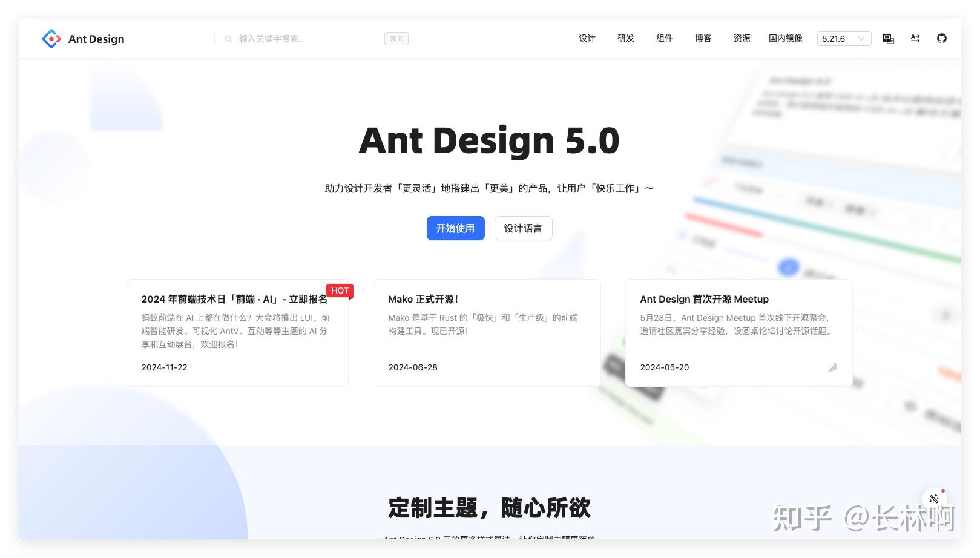Switch language using the 中文 icon
Image resolution: width=980 pixels, height=558 pixels.
887,38
